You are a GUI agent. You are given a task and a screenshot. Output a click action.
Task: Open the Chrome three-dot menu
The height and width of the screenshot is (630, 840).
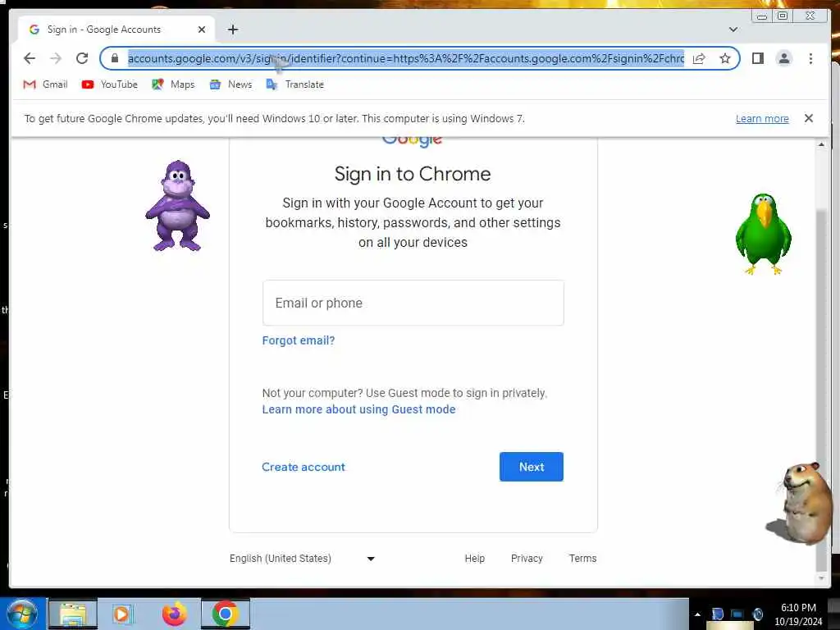pyautogui.click(x=810, y=58)
